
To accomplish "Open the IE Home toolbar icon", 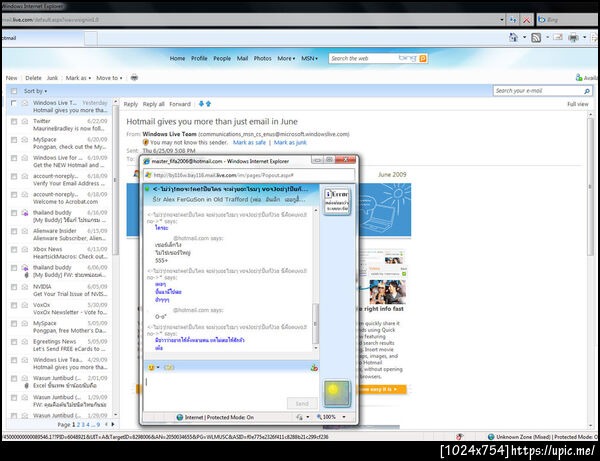I will tap(513, 37).
